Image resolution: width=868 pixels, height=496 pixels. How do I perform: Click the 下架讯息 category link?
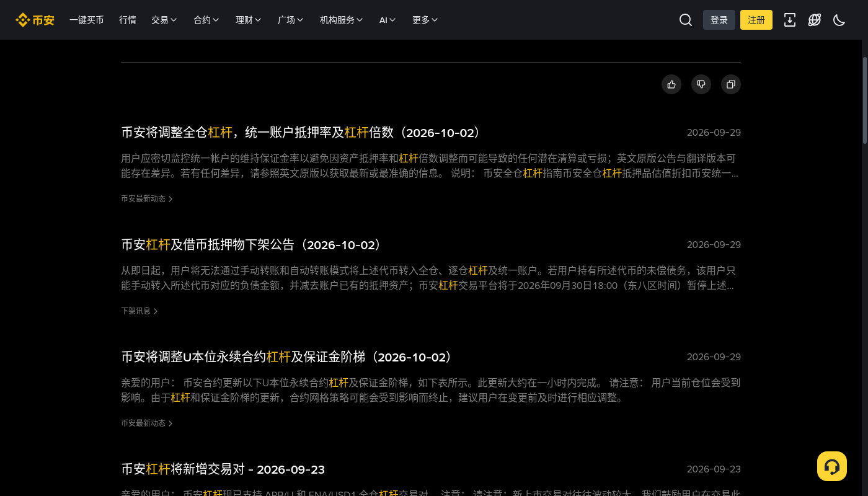point(139,311)
